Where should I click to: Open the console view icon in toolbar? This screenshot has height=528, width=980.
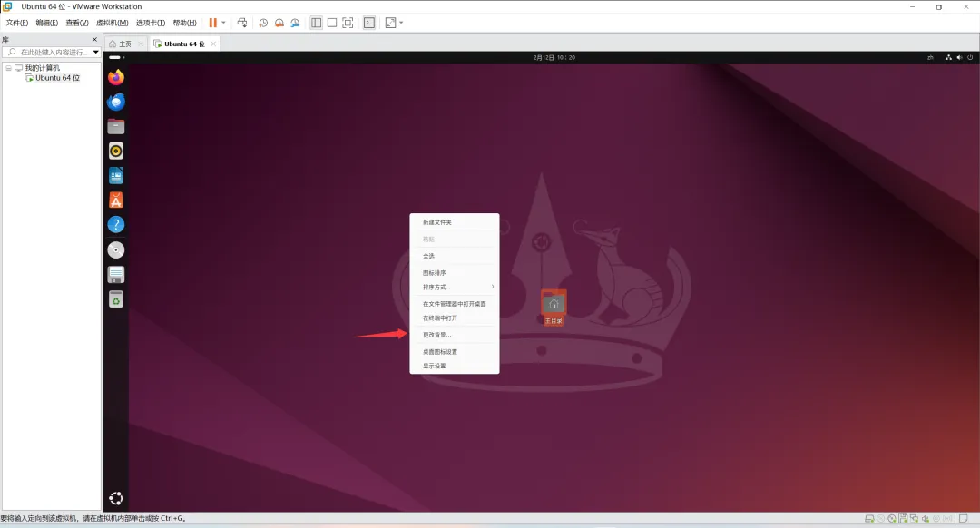369,23
